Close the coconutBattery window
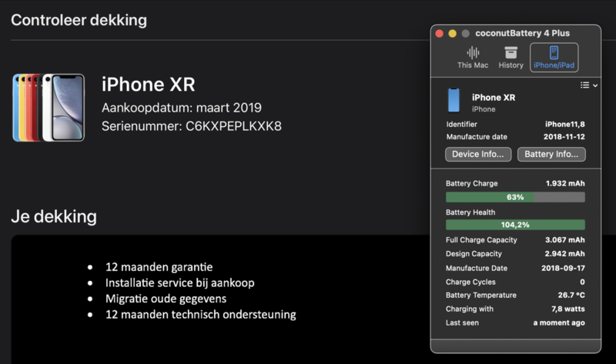 pos(439,33)
